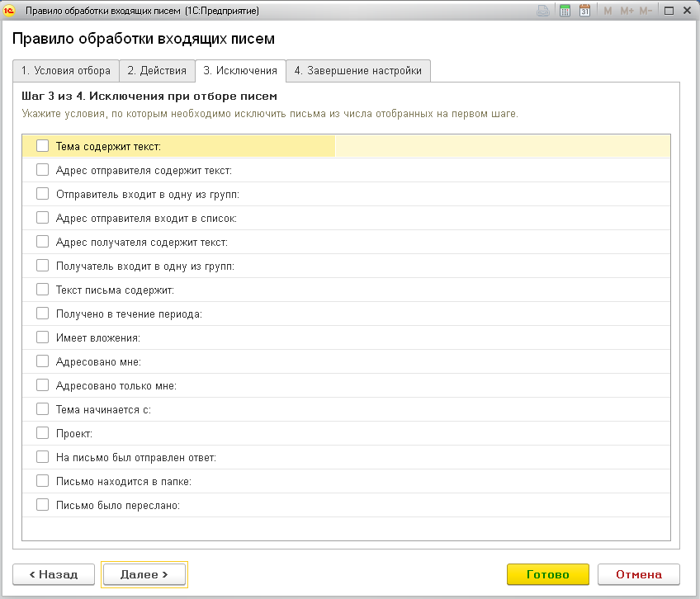This screenshot has height=599, width=700.
Task: Click the M- memory subtract button
Action: (646, 11)
